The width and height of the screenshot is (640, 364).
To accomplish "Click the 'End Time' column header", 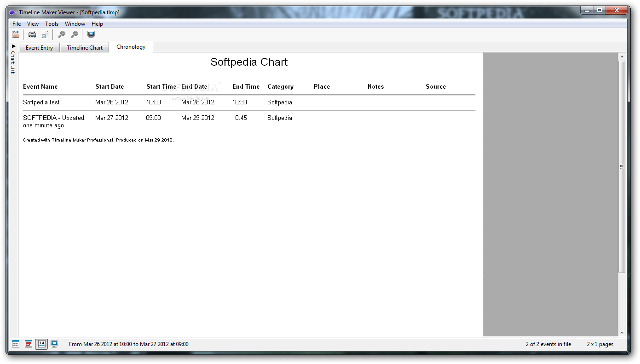I will point(246,86).
